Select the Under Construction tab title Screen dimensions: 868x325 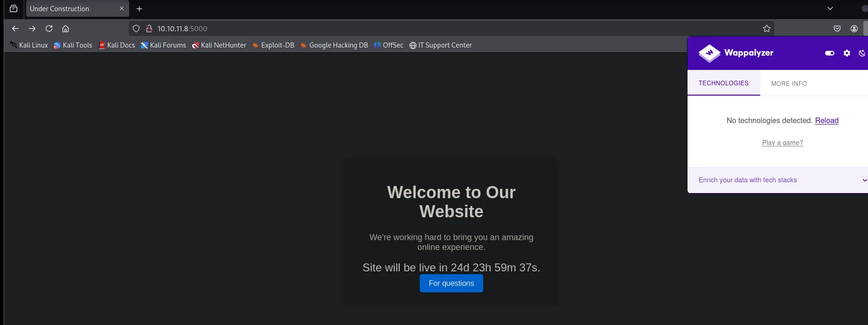click(x=59, y=8)
